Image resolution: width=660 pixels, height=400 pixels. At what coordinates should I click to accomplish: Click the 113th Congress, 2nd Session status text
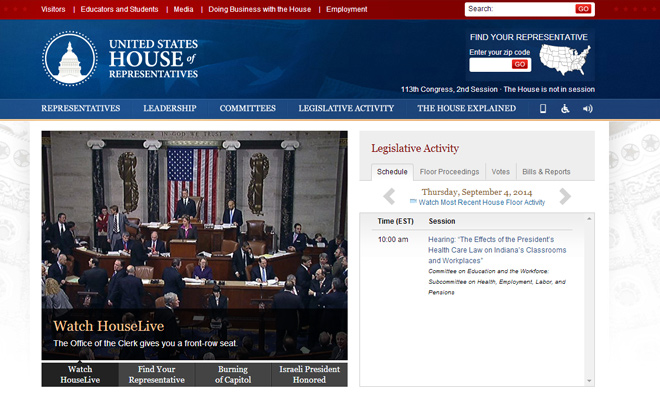click(449, 89)
